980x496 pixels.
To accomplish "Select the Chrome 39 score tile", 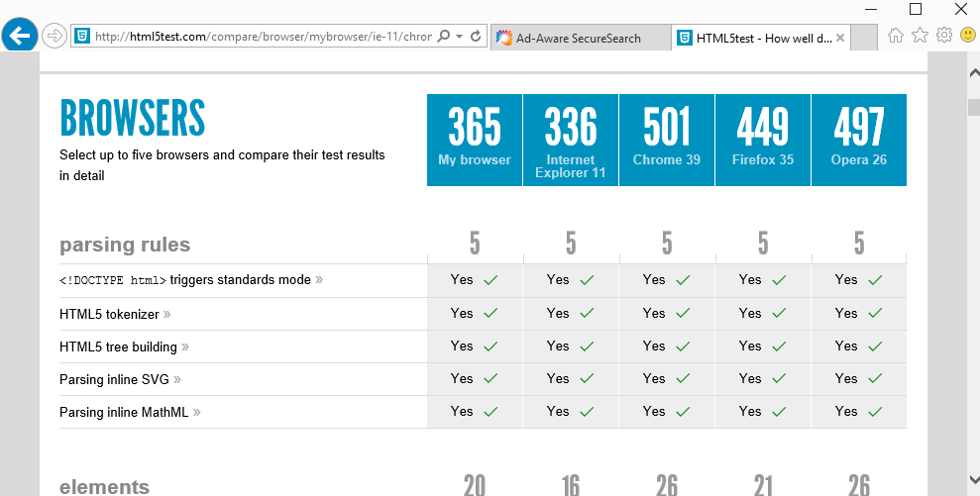I will click(667, 140).
